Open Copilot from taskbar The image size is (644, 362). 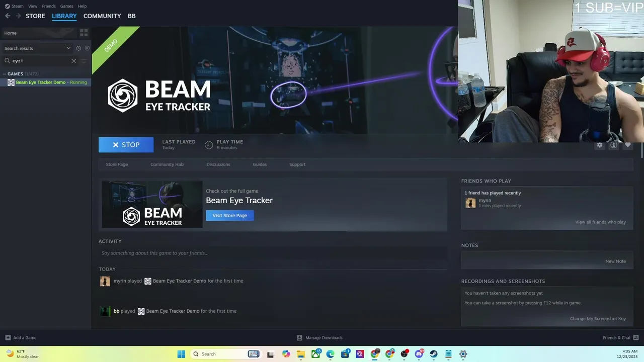pos(286,354)
